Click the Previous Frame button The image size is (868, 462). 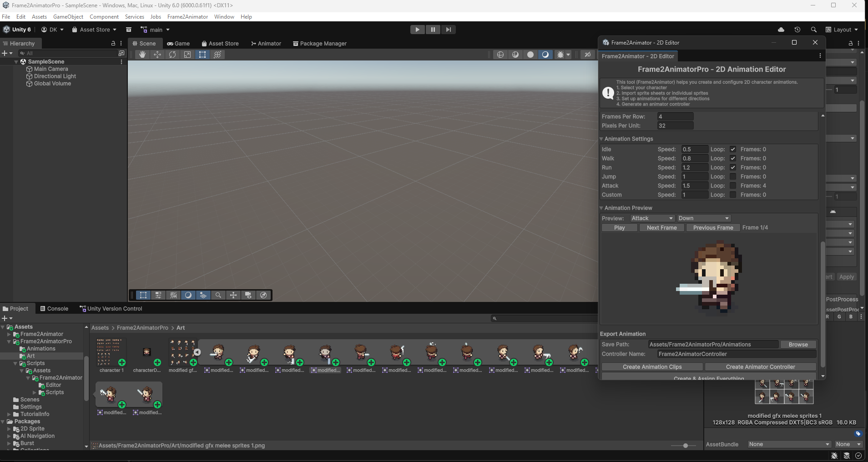pyautogui.click(x=713, y=228)
